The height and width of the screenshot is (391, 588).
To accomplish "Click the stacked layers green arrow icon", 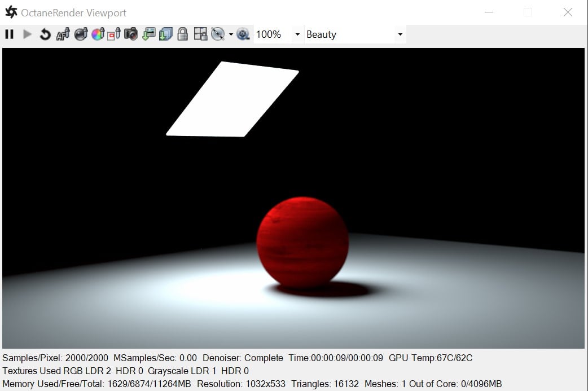I will coord(166,34).
